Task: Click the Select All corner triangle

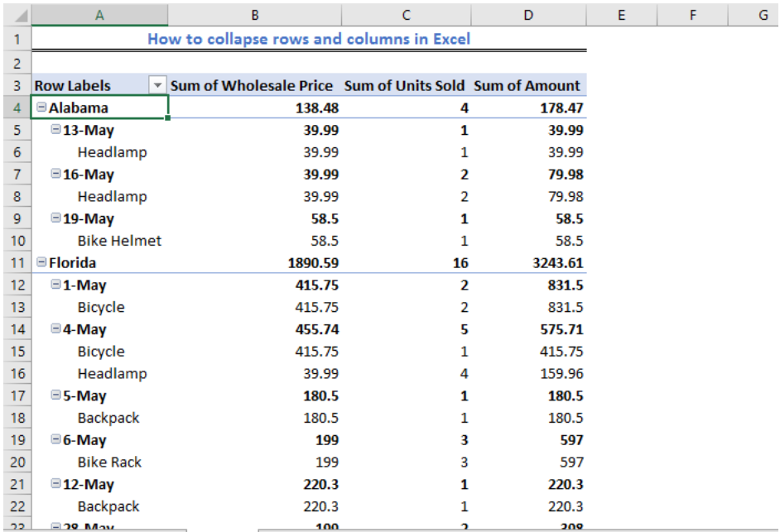Action: pos(17,14)
